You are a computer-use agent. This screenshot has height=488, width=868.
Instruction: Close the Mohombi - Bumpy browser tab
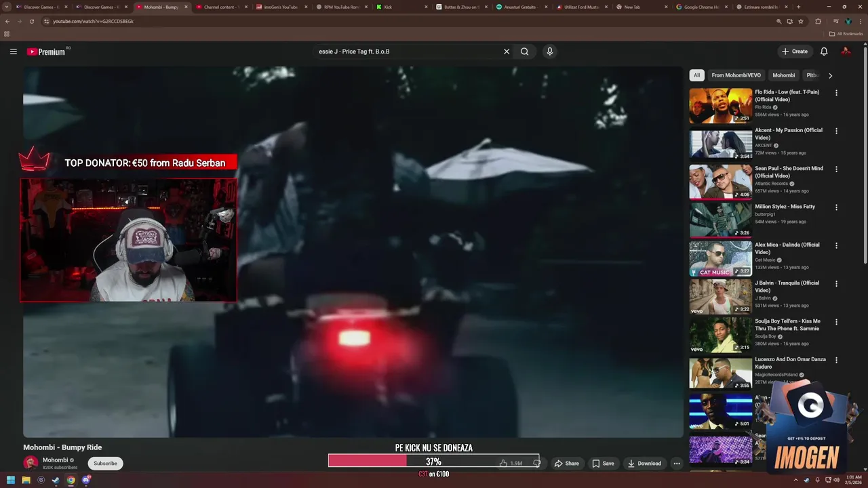pos(185,7)
